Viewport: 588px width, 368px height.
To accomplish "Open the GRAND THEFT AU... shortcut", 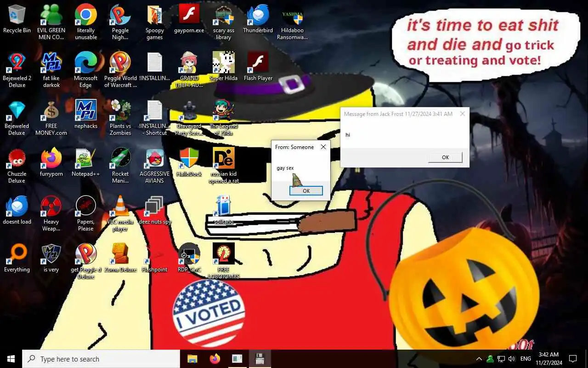I will tap(189, 70).
